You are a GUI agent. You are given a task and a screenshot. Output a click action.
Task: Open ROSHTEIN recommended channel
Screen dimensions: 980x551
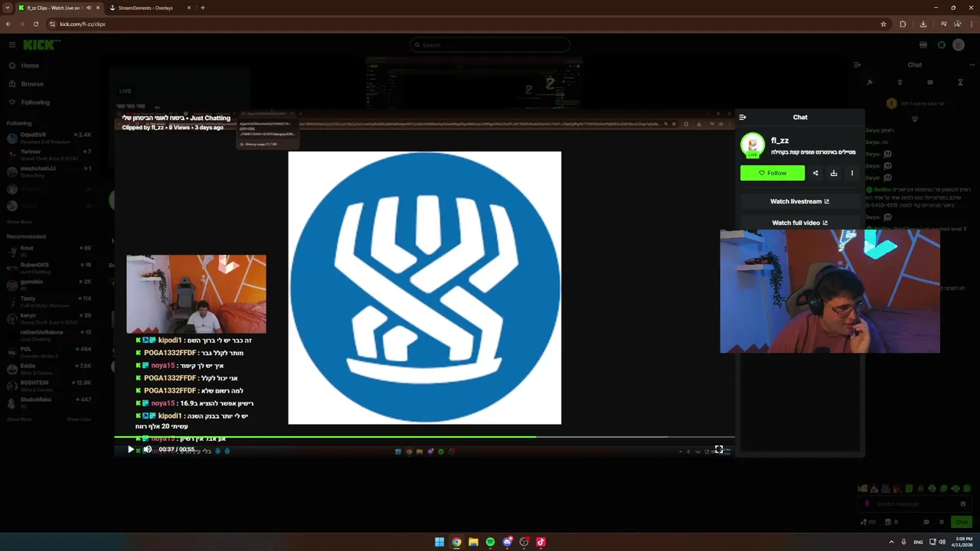pos(49,386)
